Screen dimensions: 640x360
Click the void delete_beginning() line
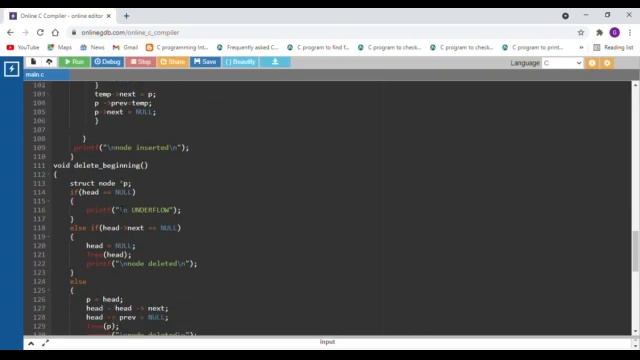coord(100,165)
